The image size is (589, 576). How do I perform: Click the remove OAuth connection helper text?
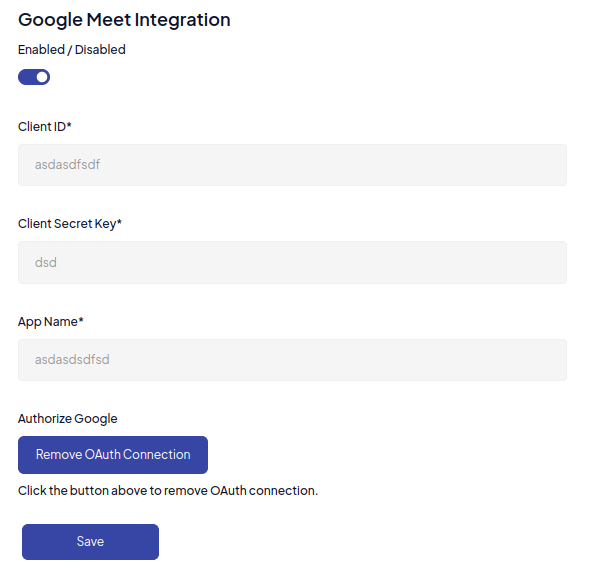click(168, 491)
